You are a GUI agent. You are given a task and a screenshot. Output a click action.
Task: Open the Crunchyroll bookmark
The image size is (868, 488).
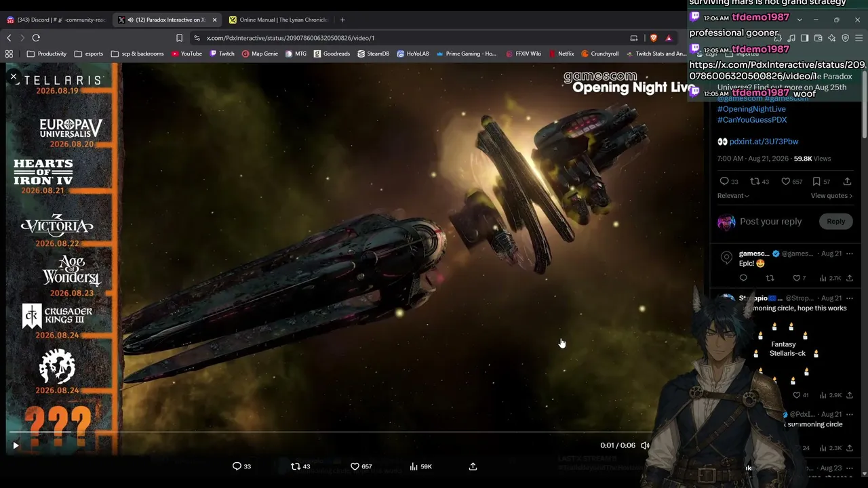coord(599,54)
